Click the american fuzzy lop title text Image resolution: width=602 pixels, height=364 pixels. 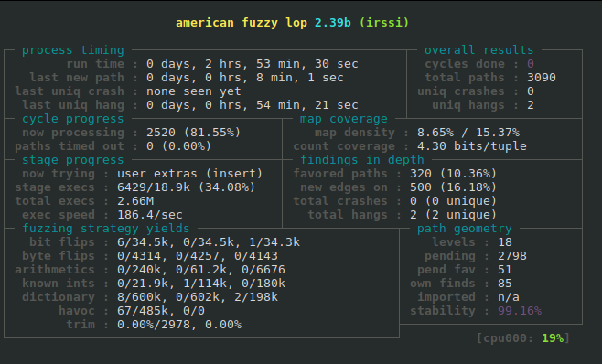pyautogui.click(x=292, y=23)
